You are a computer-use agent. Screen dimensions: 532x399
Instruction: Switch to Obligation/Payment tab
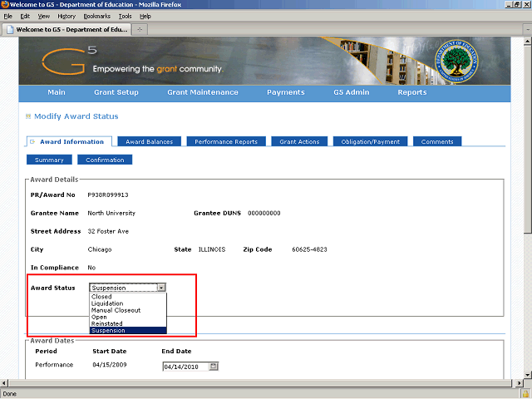click(x=370, y=142)
